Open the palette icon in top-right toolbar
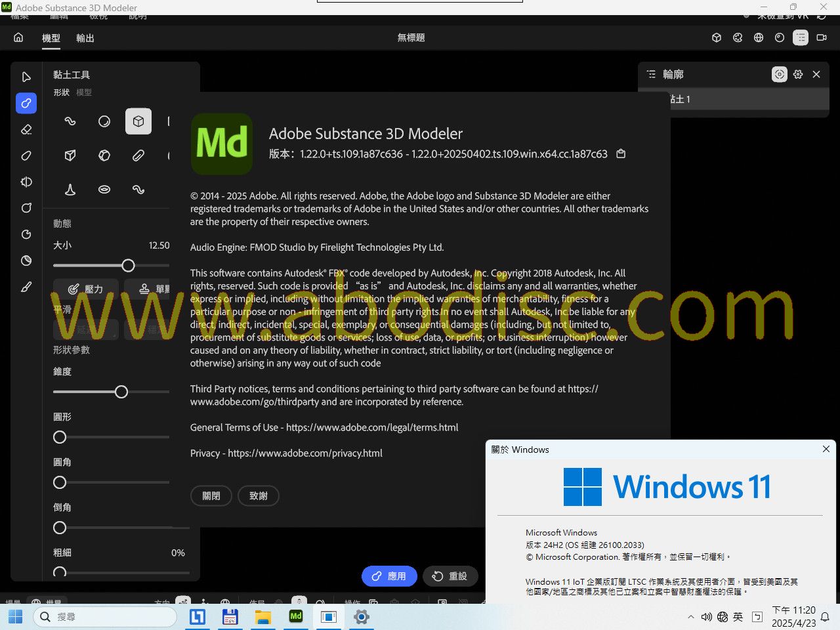Viewport: 840px width, 630px height. point(738,37)
